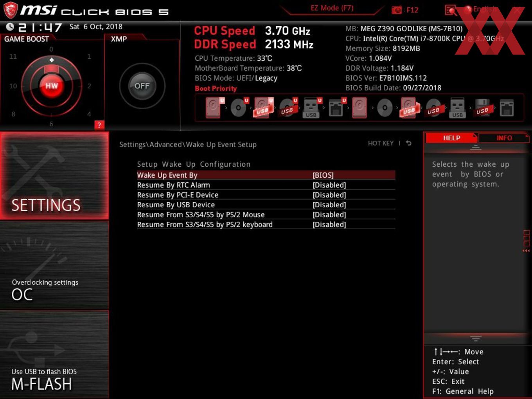Click last network boot icon without U badge
The image size is (532, 399).
tap(507, 108)
